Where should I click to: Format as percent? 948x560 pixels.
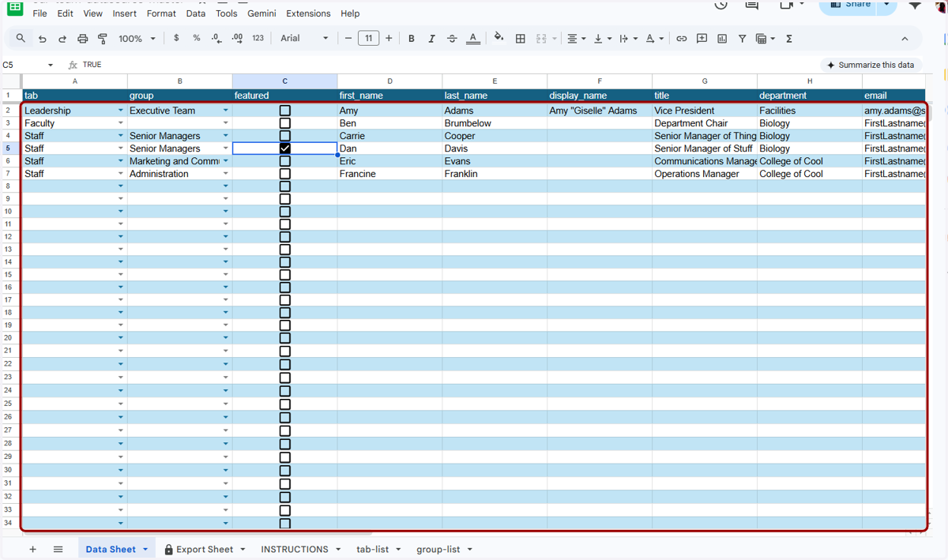pos(196,38)
